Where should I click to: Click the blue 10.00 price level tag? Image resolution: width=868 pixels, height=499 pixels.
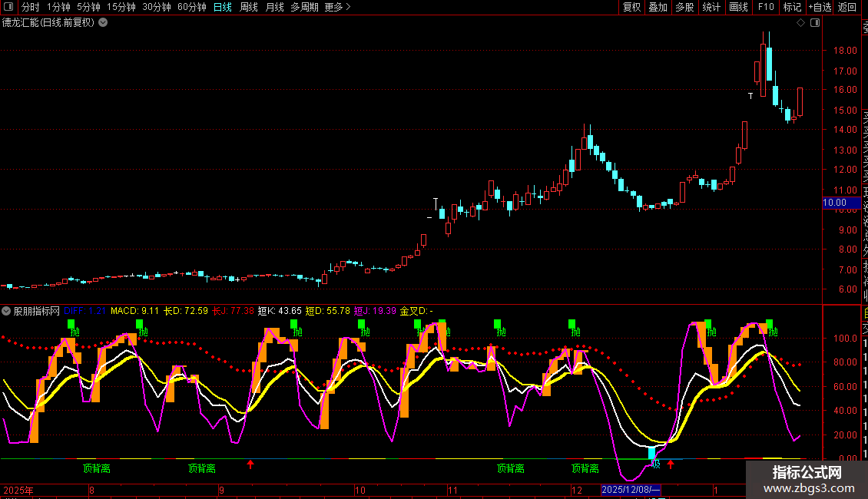(x=834, y=203)
